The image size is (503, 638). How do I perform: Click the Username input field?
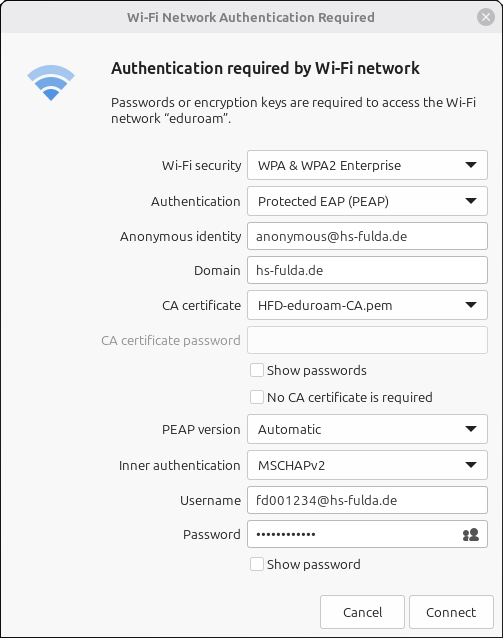367,500
